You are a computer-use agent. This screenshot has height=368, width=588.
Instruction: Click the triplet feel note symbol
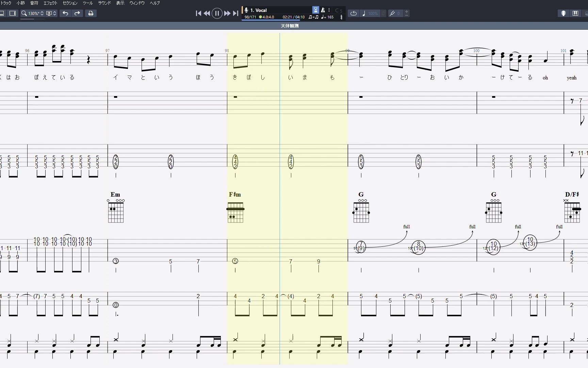pyautogui.click(x=313, y=17)
